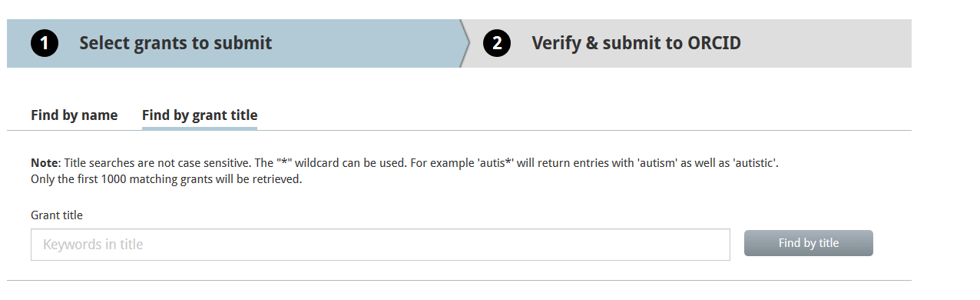This screenshot has height=300, width=980.
Task: Click the 'Grant title' field label
Action: 57,215
